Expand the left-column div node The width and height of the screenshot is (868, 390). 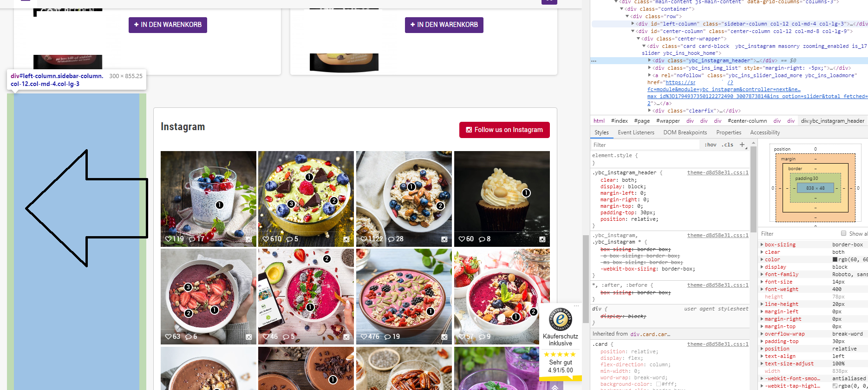click(x=633, y=24)
